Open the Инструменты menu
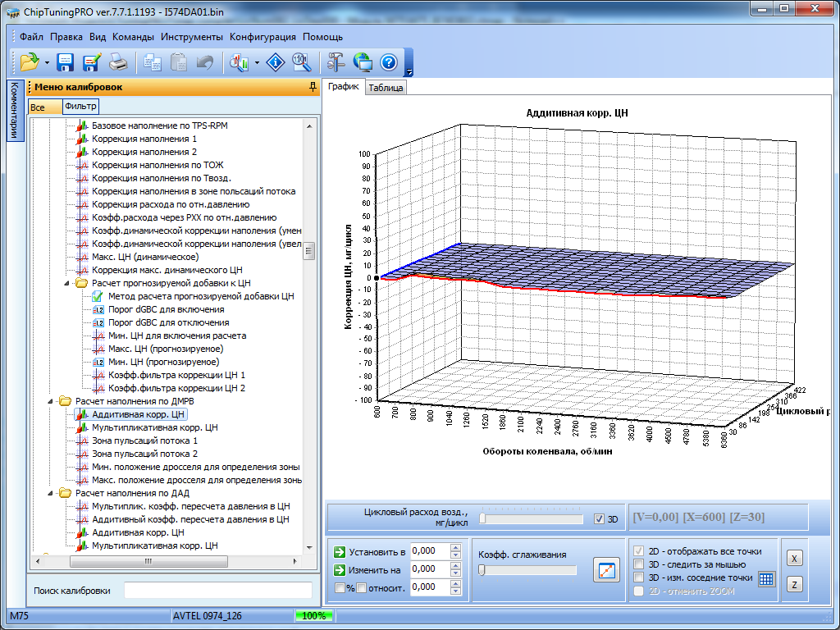Viewport: 840px width, 630px height. pos(191,37)
